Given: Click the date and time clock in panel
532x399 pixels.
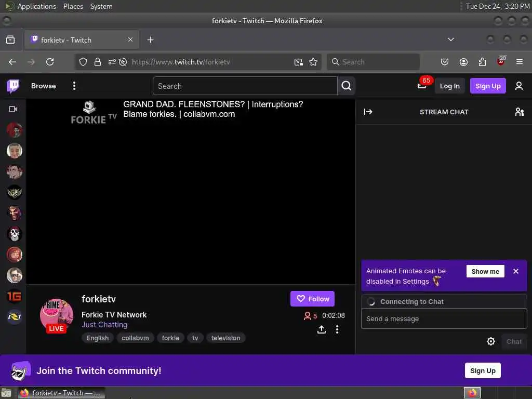Looking at the screenshot, I should 497,6.
